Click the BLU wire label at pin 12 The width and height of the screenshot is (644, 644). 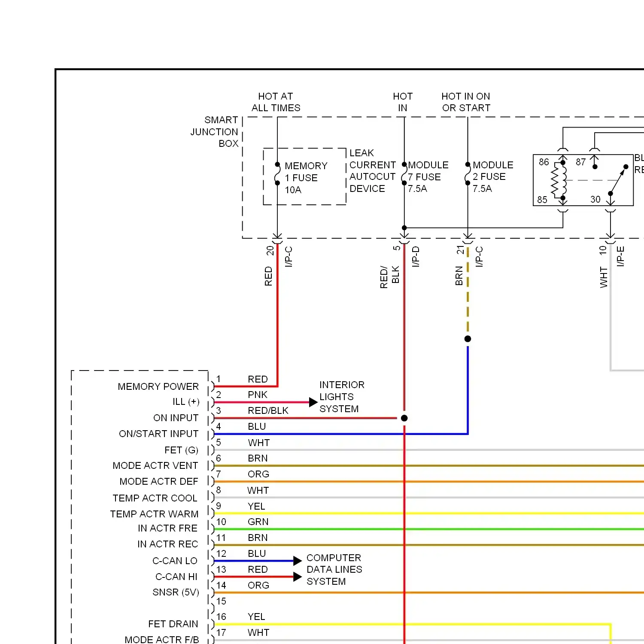pos(257,553)
